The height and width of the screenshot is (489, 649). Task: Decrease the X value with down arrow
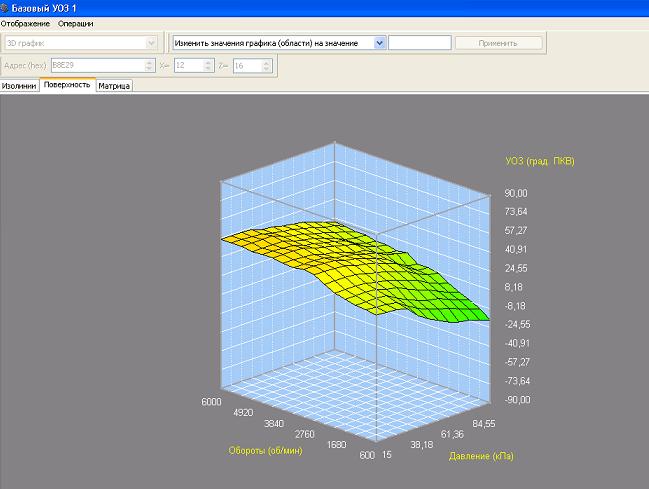click(x=208, y=70)
